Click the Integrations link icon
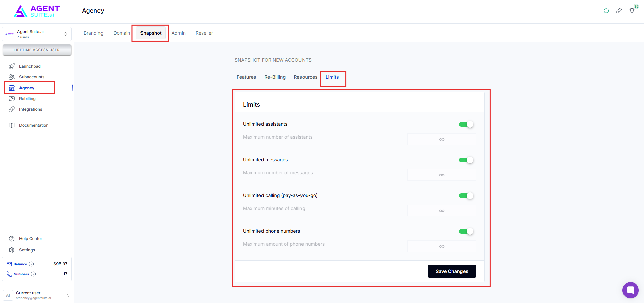The height and width of the screenshot is (303, 644). [x=12, y=109]
